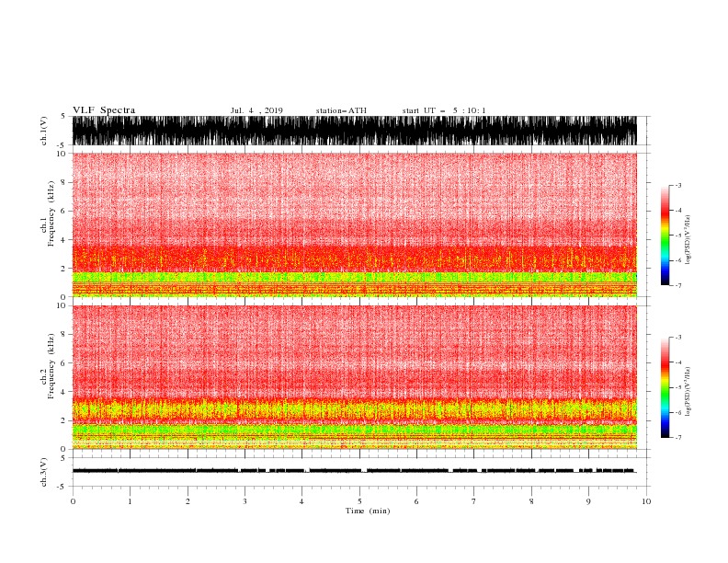Click the 'VLF Spectra' title text
728x563 pixels.
click(104, 110)
